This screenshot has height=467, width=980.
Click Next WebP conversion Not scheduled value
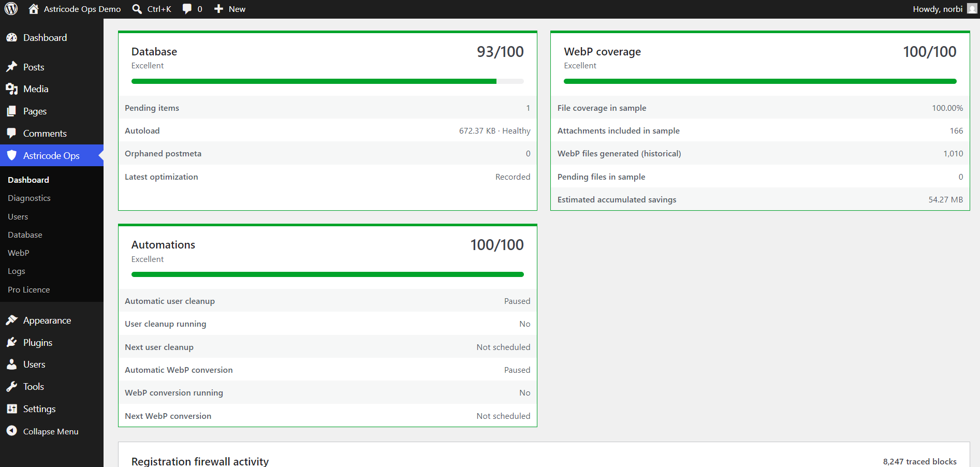coord(503,416)
